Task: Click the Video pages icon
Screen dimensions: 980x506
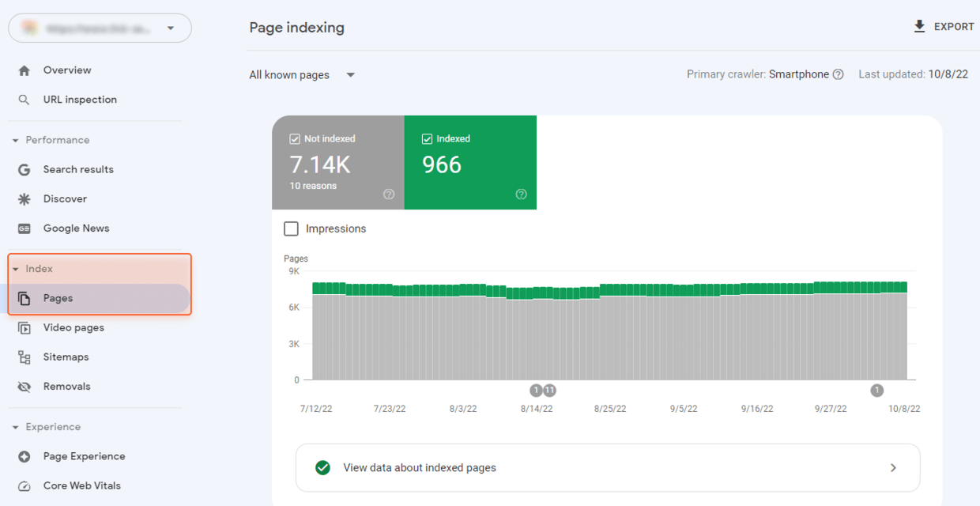Action: tap(26, 327)
